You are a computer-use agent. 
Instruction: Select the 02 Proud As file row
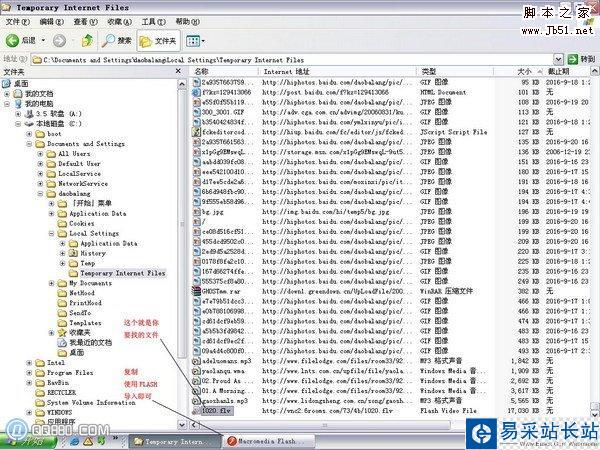(x=390, y=381)
